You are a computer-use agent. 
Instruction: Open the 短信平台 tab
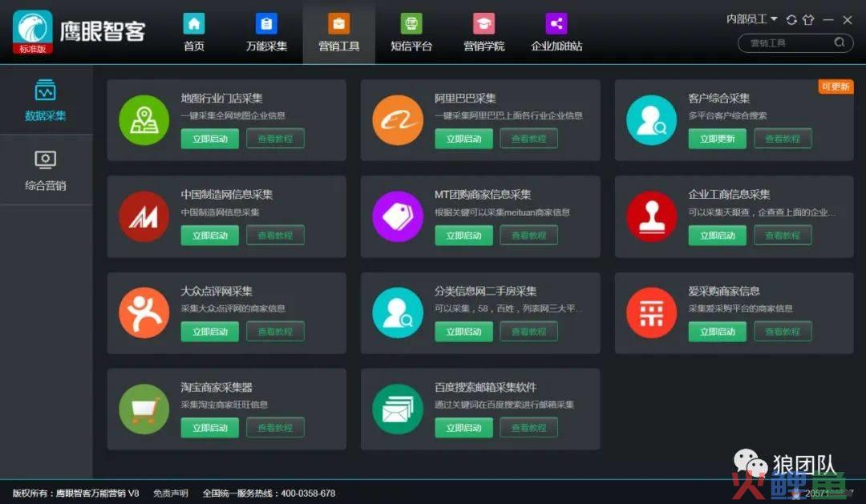411,32
